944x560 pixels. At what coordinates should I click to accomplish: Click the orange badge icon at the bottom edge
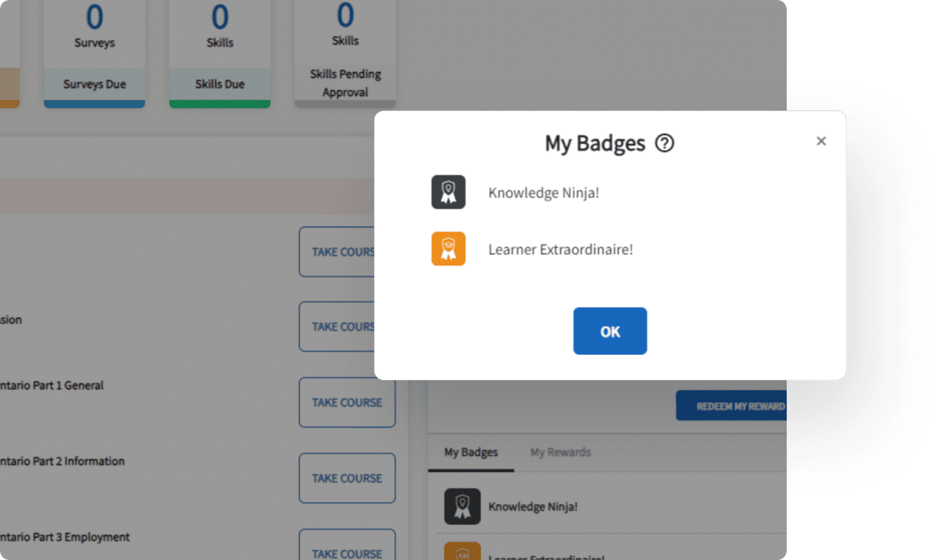pos(463,553)
